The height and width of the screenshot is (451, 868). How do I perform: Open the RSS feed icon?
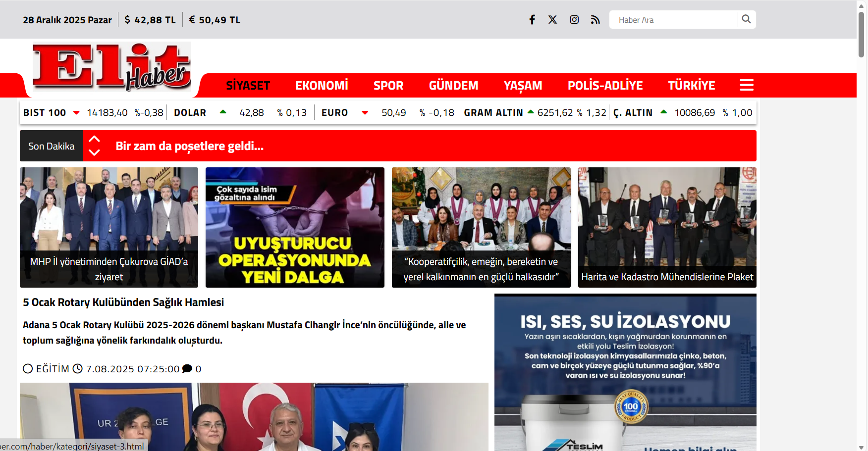[x=595, y=20]
